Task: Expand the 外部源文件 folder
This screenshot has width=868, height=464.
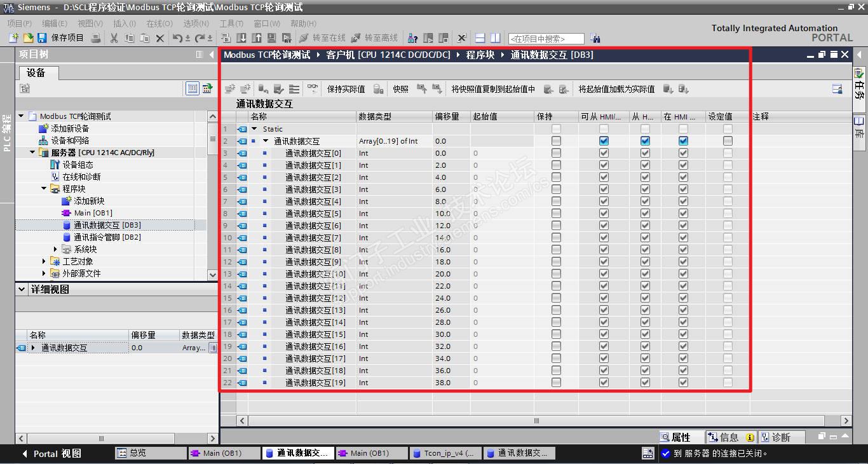Action: (x=44, y=273)
